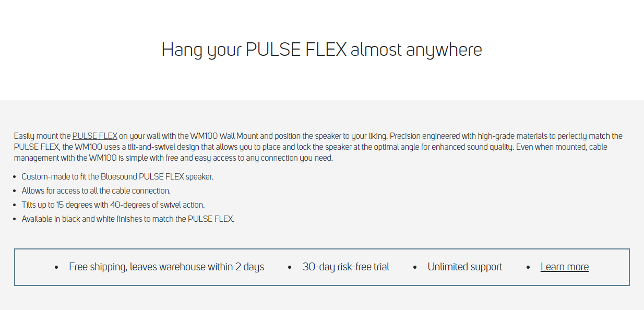Select the "Allows for access to all the cable connection" line

pyautogui.click(x=96, y=191)
